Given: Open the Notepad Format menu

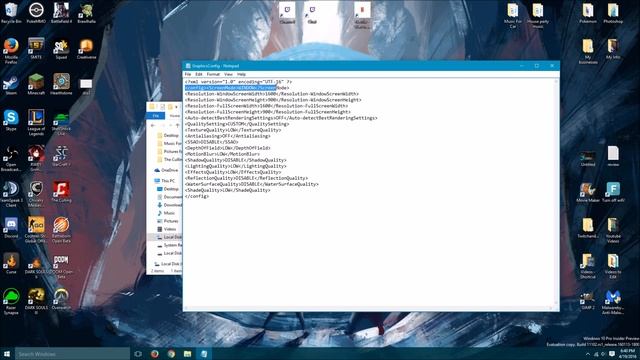Looking at the screenshot, I should pyautogui.click(x=213, y=74).
